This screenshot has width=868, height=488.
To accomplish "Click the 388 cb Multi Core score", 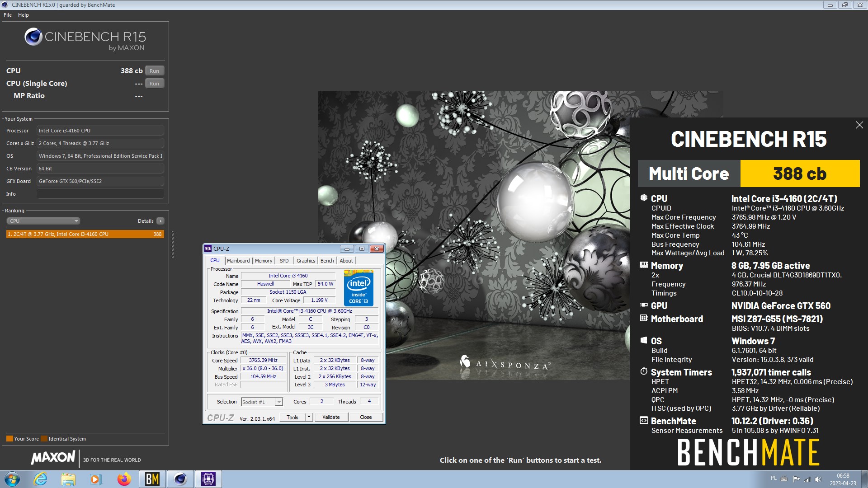I will 800,174.
